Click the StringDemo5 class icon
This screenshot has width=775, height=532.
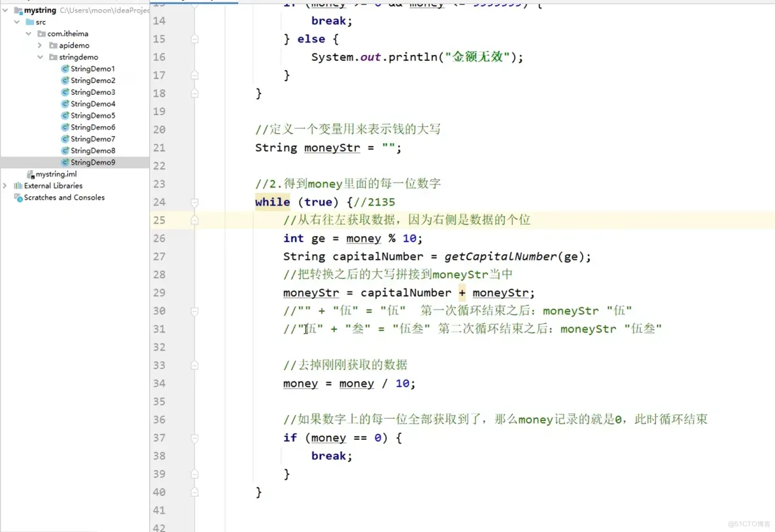[x=65, y=116]
